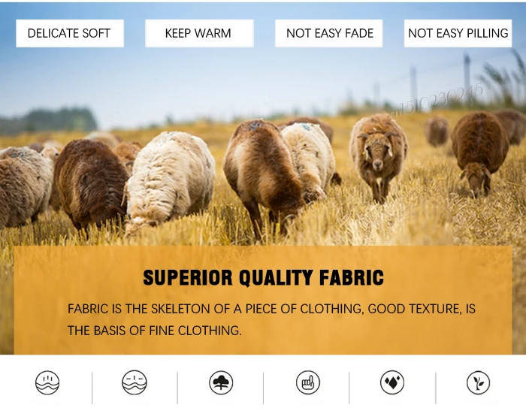Screen dimensions: 526x420
Task: Click the watermark text in the sky
Action: (x=436, y=100)
